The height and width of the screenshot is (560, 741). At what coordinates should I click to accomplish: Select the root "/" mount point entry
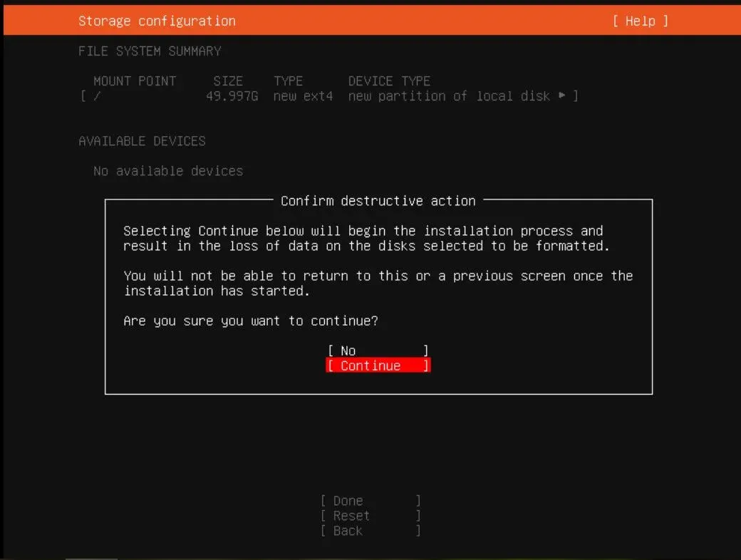(x=96, y=95)
